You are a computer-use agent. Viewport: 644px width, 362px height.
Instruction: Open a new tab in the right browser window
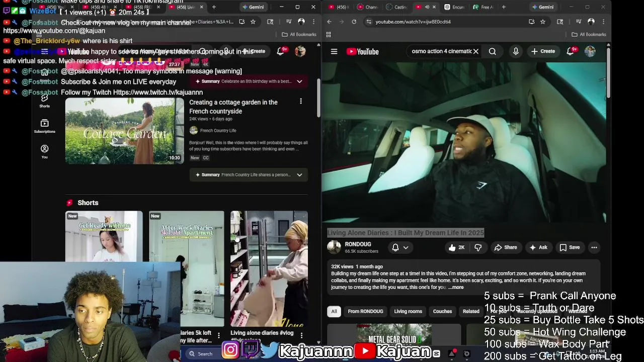(x=504, y=7)
